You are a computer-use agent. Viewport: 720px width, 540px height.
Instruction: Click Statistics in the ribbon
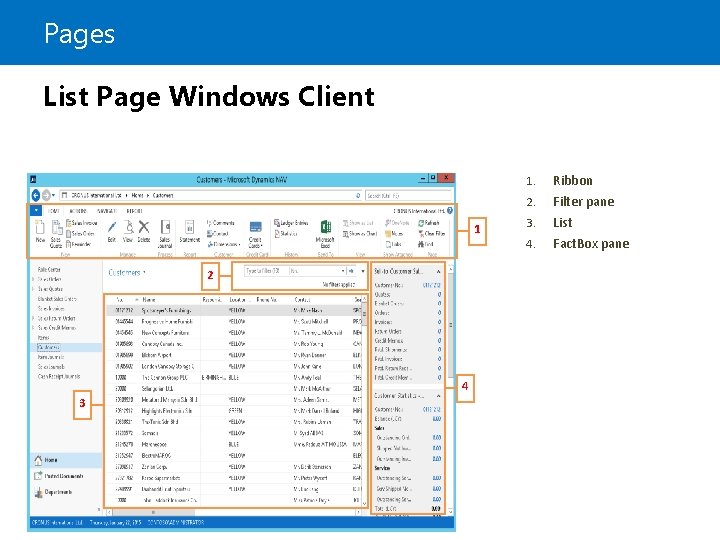(286, 233)
